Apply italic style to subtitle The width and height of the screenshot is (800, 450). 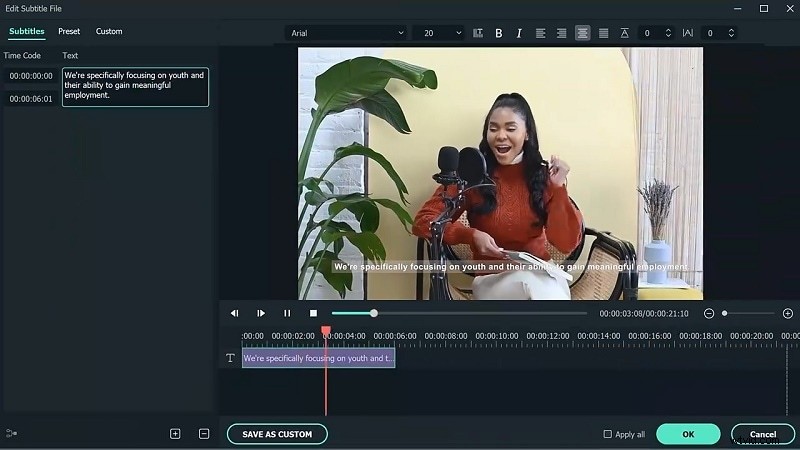(x=519, y=33)
